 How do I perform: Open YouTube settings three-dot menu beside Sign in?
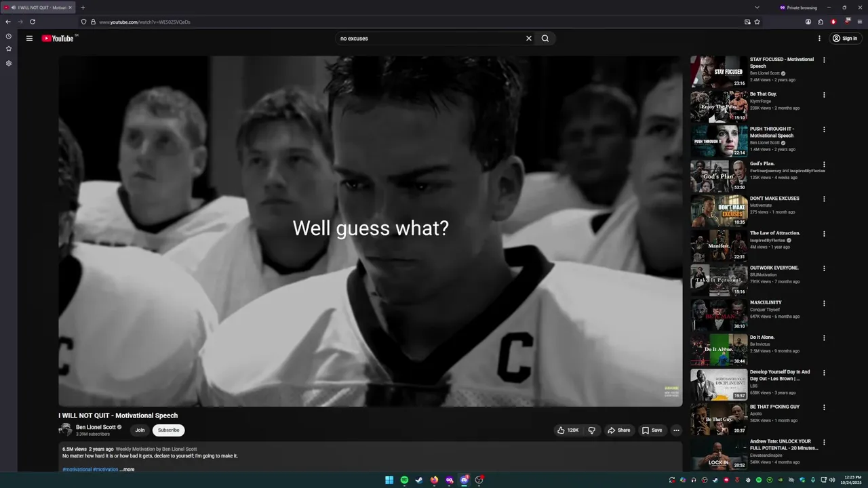click(819, 39)
